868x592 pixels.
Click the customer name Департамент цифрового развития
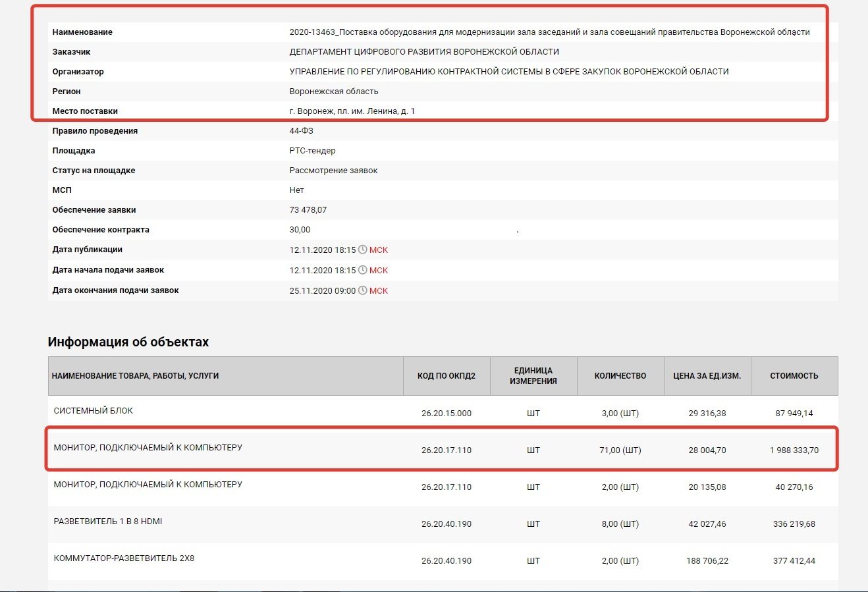pos(424,52)
